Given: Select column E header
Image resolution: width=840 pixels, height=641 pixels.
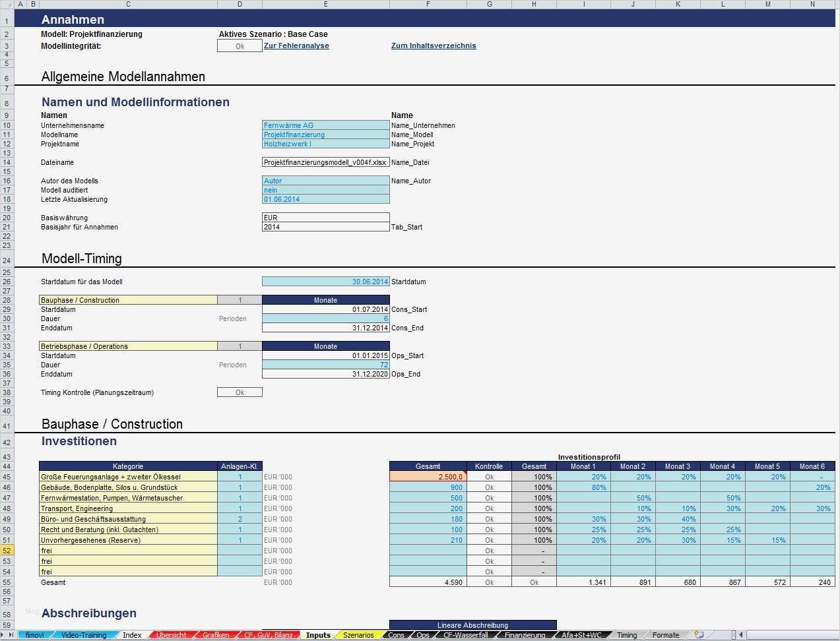Looking at the screenshot, I should pos(325,4).
